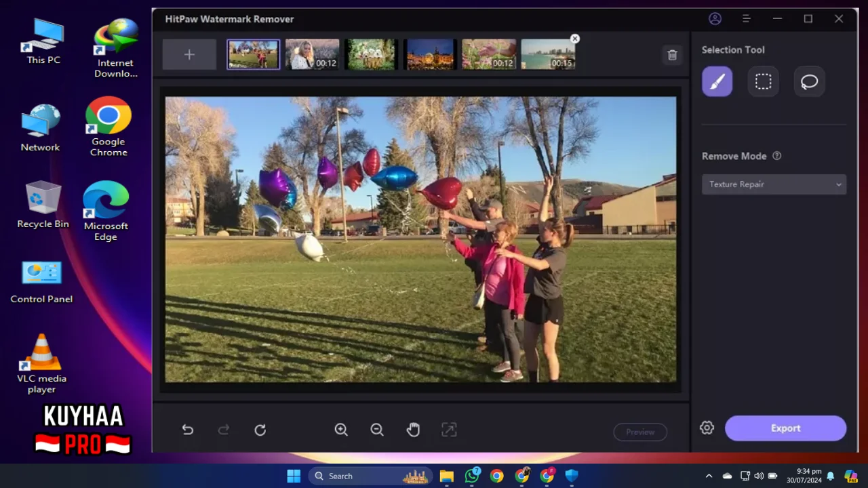The width and height of the screenshot is (868, 488).
Task: Select the woman video thumbnail 00:12
Action: (312, 54)
